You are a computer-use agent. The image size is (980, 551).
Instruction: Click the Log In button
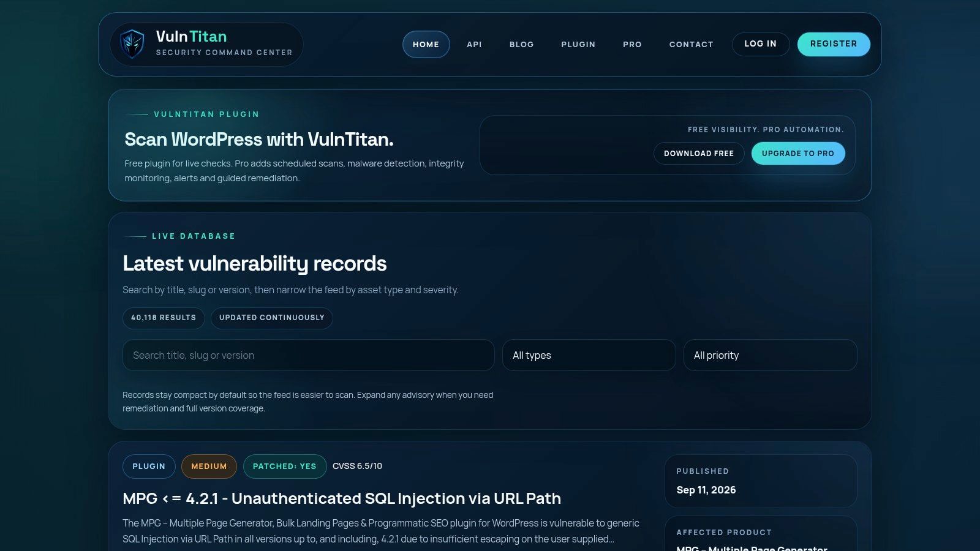[x=760, y=44]
